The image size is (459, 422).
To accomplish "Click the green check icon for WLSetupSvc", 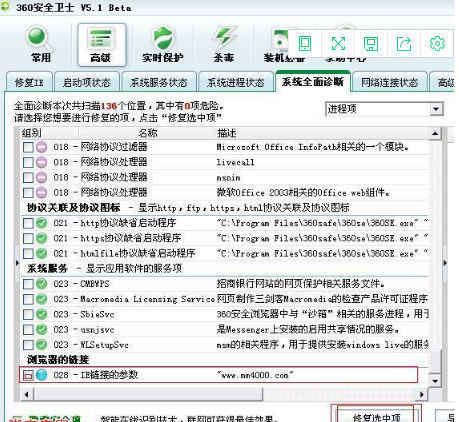I will 42,344.
